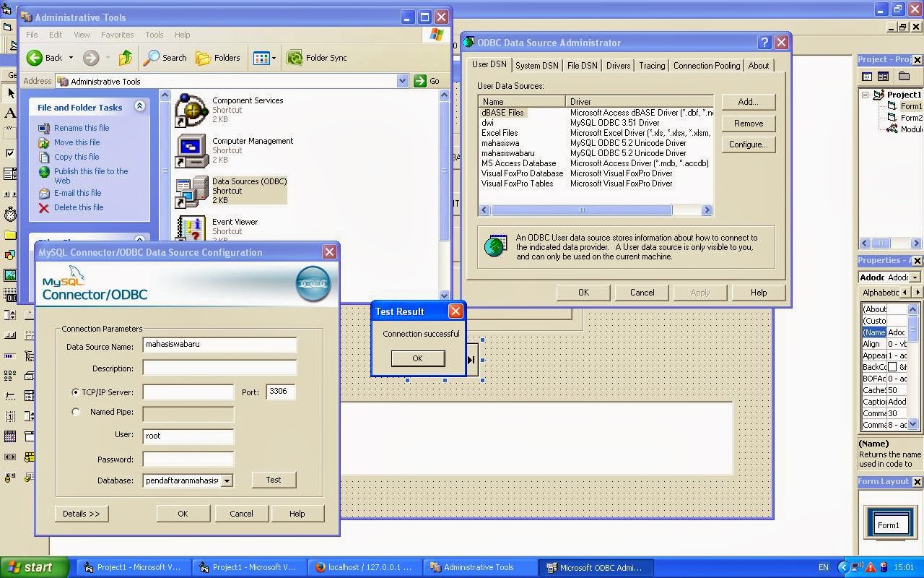Click E-mail this file link
924x578 pixels.
click(x=77, y=193)
